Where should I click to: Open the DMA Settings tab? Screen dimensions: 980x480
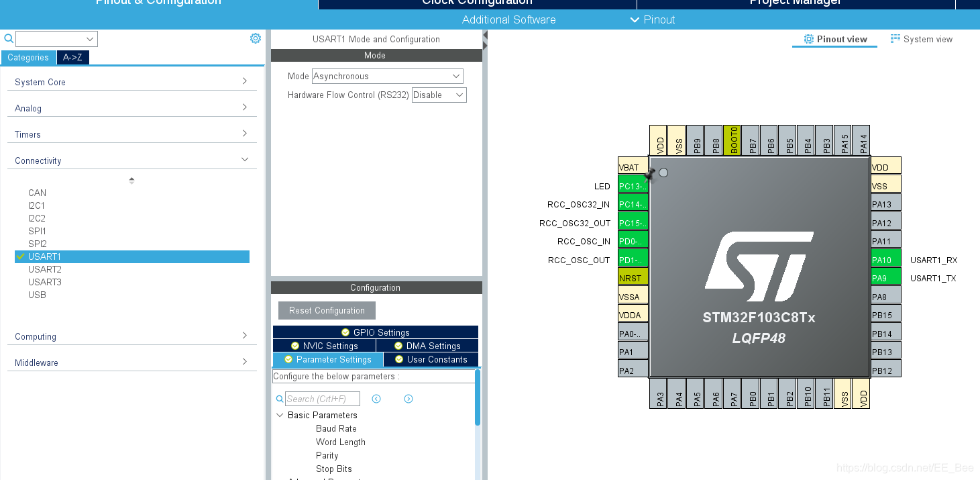[x=427, y=346]
